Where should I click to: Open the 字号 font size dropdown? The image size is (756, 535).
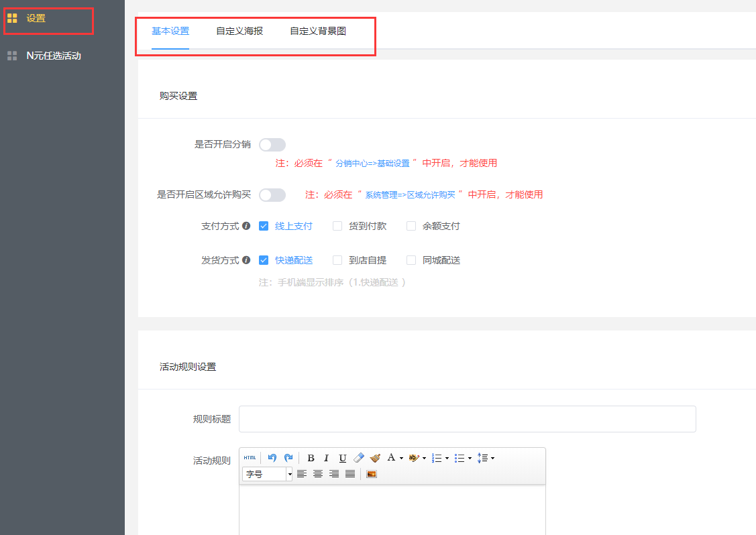click(x=267, y=474)
